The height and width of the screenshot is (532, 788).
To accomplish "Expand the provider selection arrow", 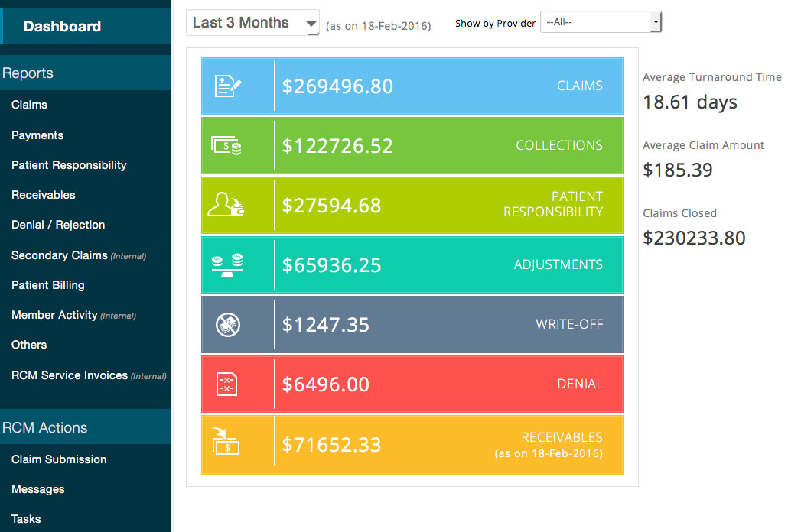I will 656,21.
